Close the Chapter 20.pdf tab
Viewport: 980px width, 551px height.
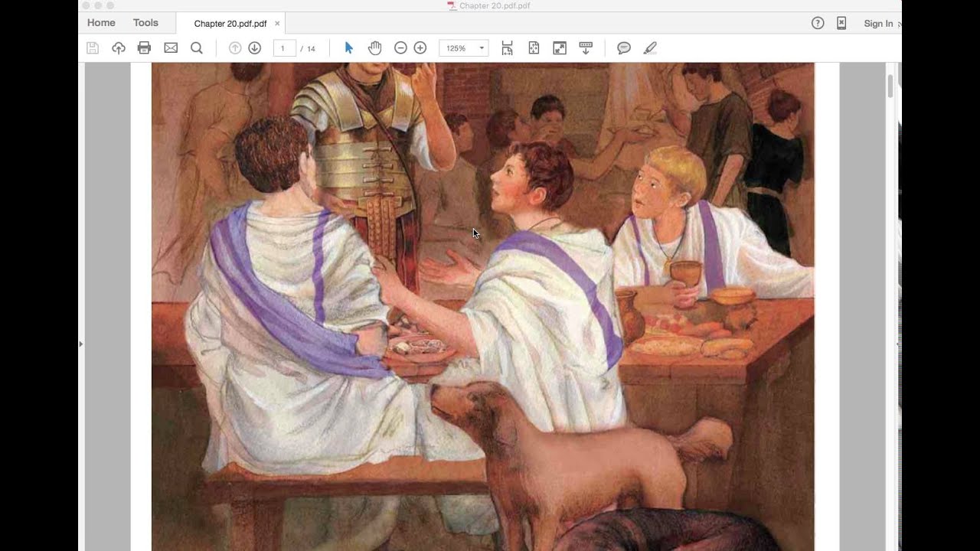click(x=277, y=24)
